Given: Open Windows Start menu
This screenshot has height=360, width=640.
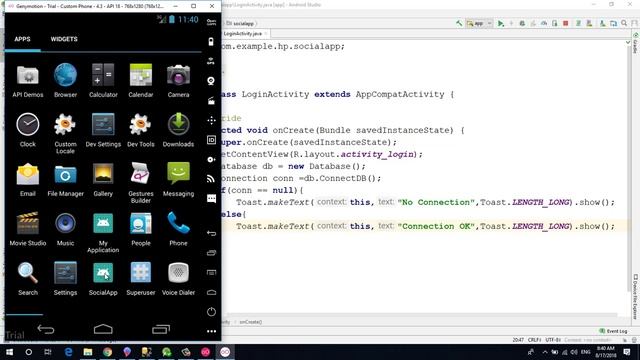Looking at the screenshot, I should (9, 352).
